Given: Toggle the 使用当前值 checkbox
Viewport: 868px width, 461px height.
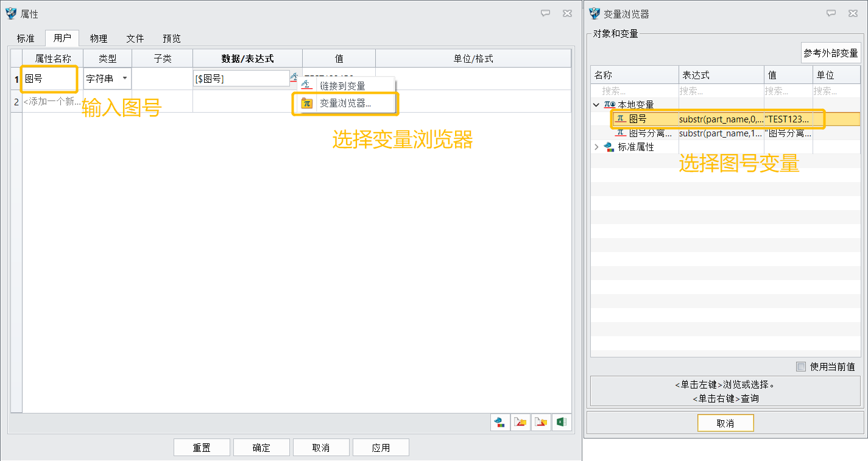Looking at the screenshot, I should click(x=801, y=367).
